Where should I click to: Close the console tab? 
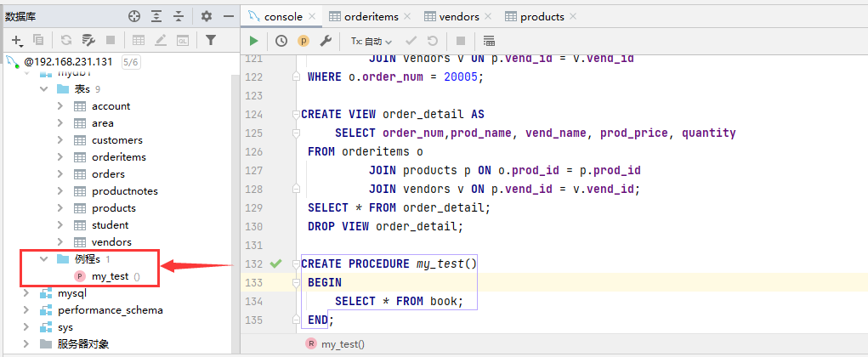tap(312, 17)
